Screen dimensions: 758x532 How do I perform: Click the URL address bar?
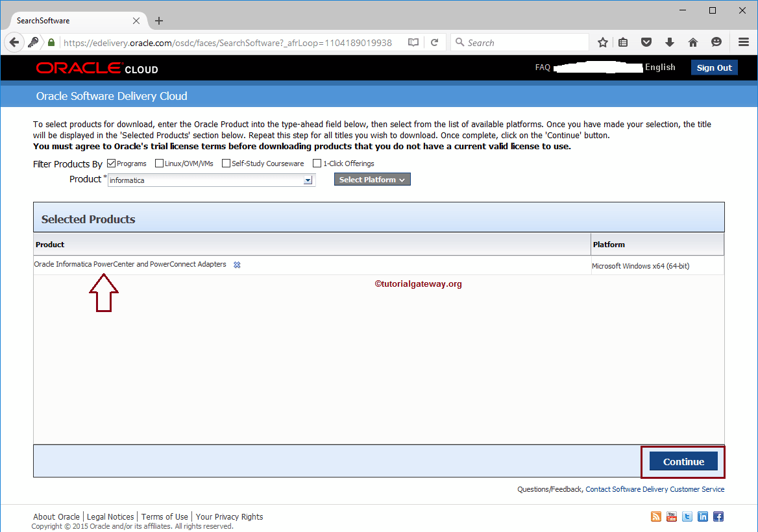click(x=227, y=43)
